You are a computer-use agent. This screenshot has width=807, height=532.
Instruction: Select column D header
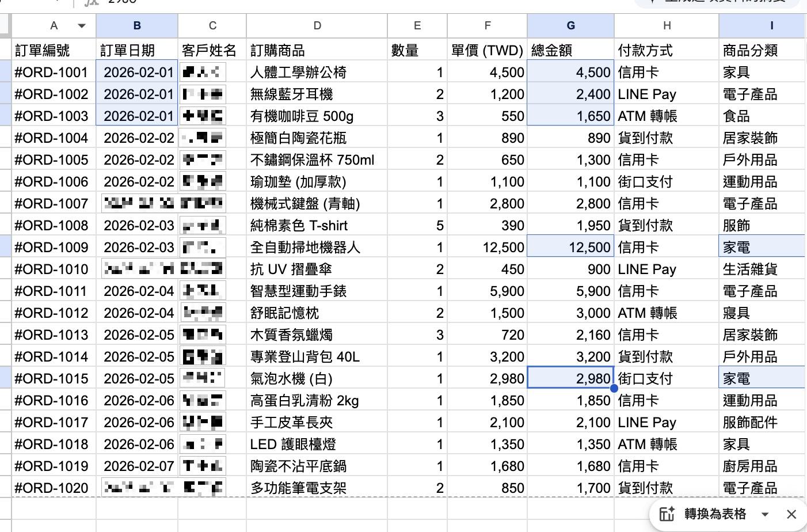[317, 26]
